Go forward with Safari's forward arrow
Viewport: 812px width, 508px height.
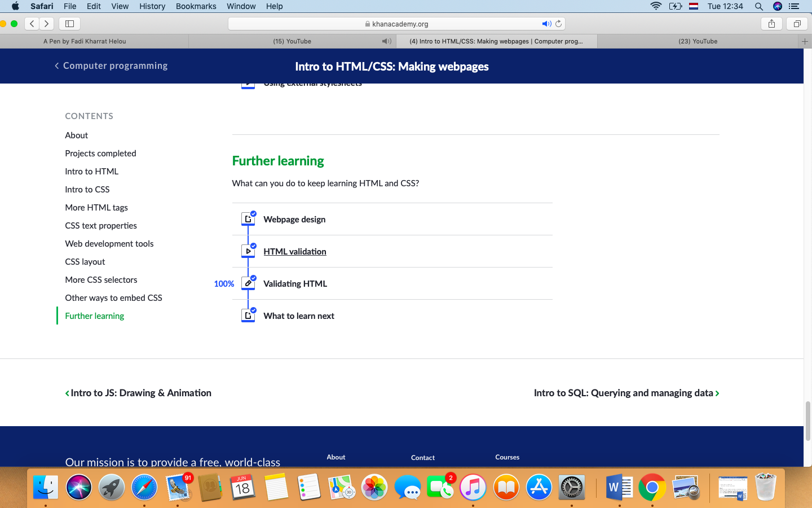point(47,24)
